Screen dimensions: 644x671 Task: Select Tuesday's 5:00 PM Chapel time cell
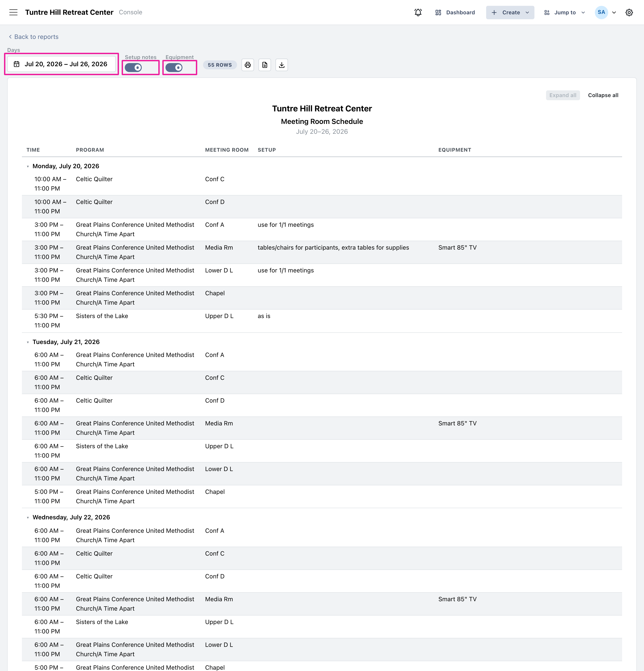(x=49, y=496)
